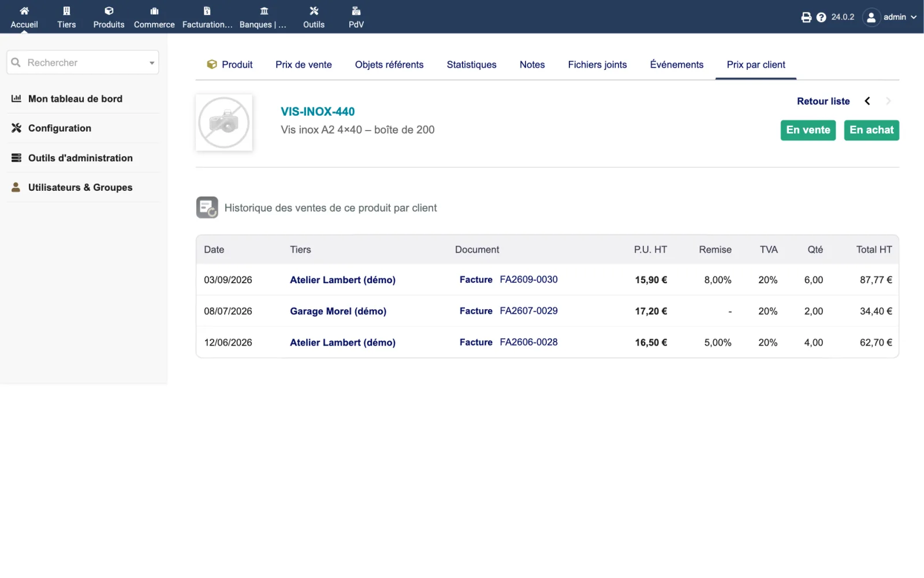Screen dimensions: 924x578
Task: Open Mon tableau de bord
Action: [75, 99]
